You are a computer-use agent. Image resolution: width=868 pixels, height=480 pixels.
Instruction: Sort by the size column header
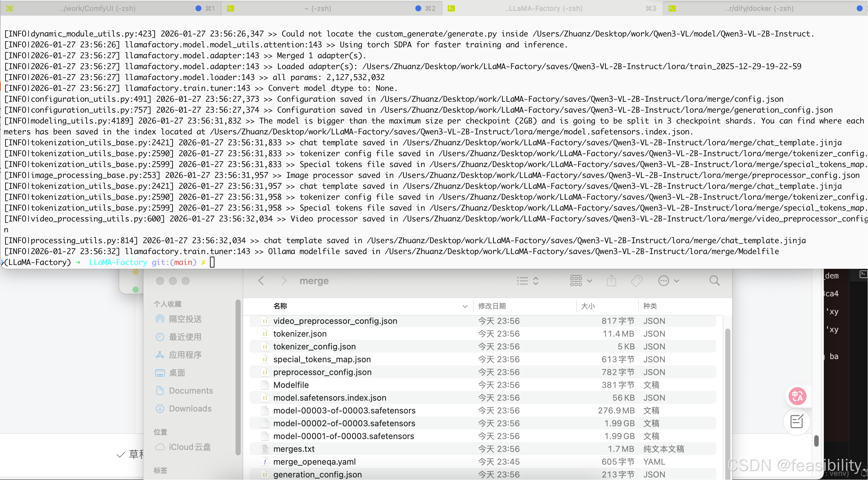tap(588, 306)
